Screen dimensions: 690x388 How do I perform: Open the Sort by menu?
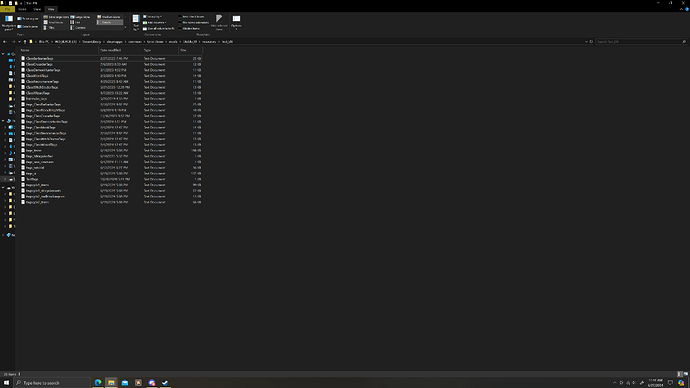coord(136,23)
